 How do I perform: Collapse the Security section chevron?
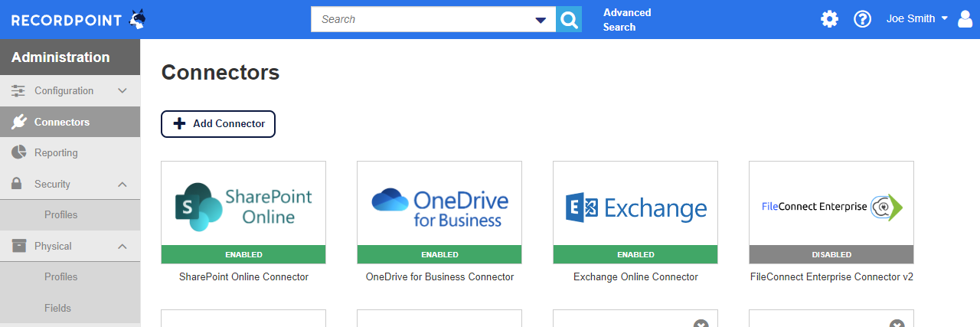122,185
